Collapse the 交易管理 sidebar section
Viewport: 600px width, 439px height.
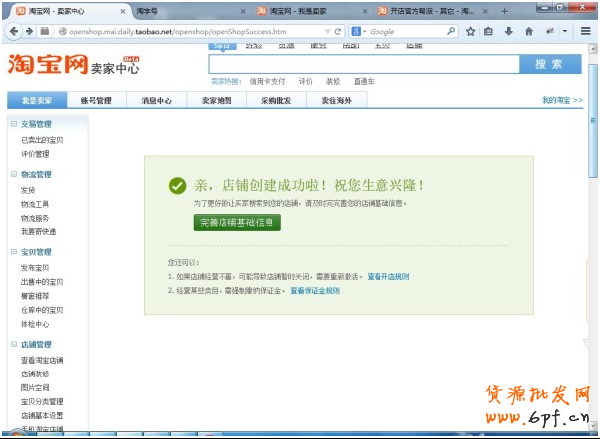pyautogui.click(x=15, y=124)
